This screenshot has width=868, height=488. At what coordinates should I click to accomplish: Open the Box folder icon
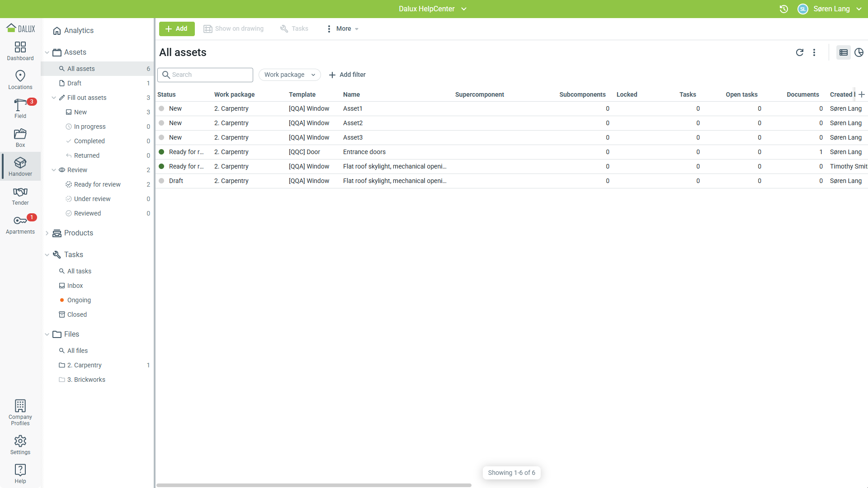[20, 137]
